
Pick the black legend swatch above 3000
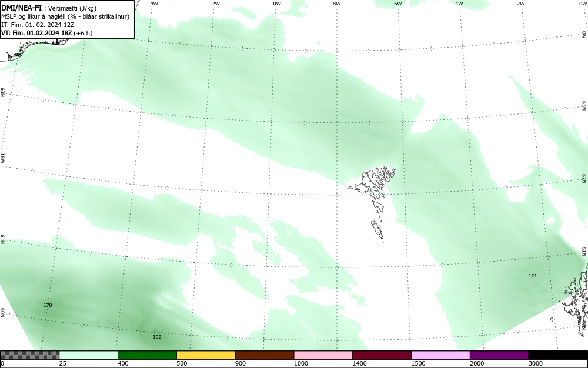pyautogui.click(x=558, y=355)
